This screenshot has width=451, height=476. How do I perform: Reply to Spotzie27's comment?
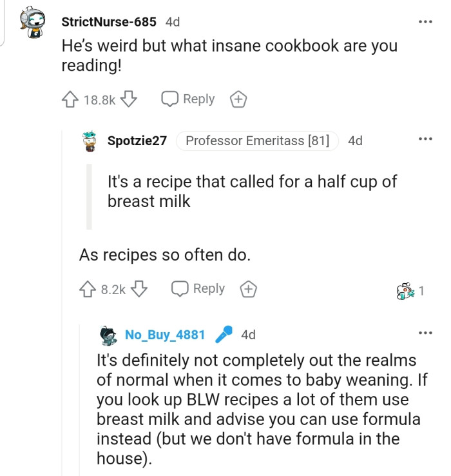coord(198,289)
